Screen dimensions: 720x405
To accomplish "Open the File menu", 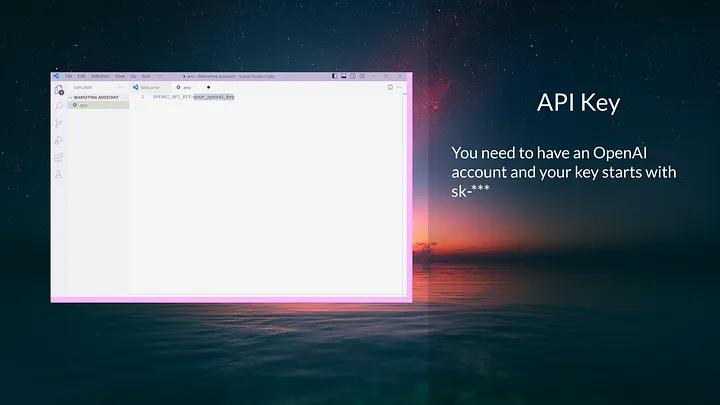I will pos(68,76).
